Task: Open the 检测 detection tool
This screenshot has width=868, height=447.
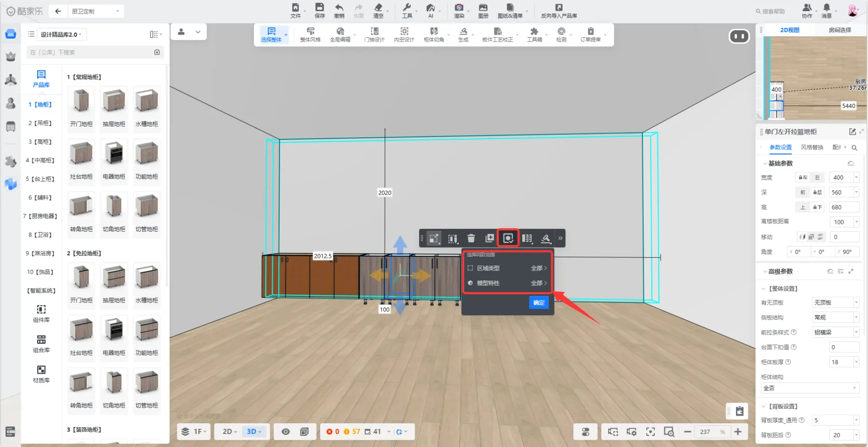Action: pos(561,34)
